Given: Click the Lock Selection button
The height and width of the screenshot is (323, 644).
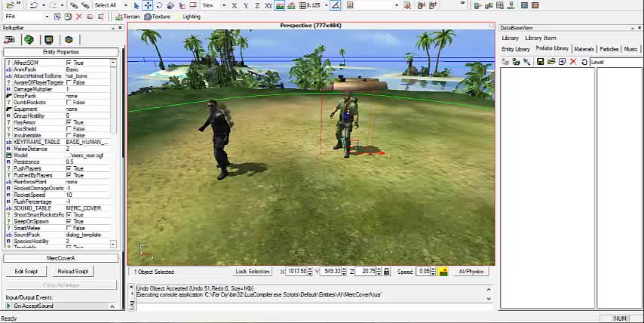Looking at the screenshot, I should tap(252, 272).
